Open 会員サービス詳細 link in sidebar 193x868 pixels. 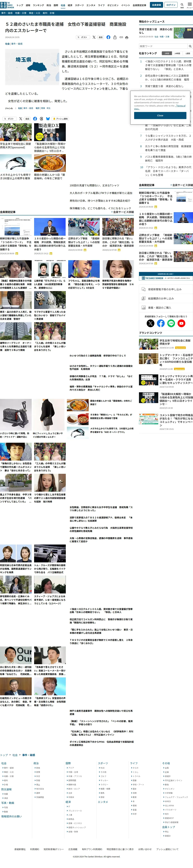181,185
